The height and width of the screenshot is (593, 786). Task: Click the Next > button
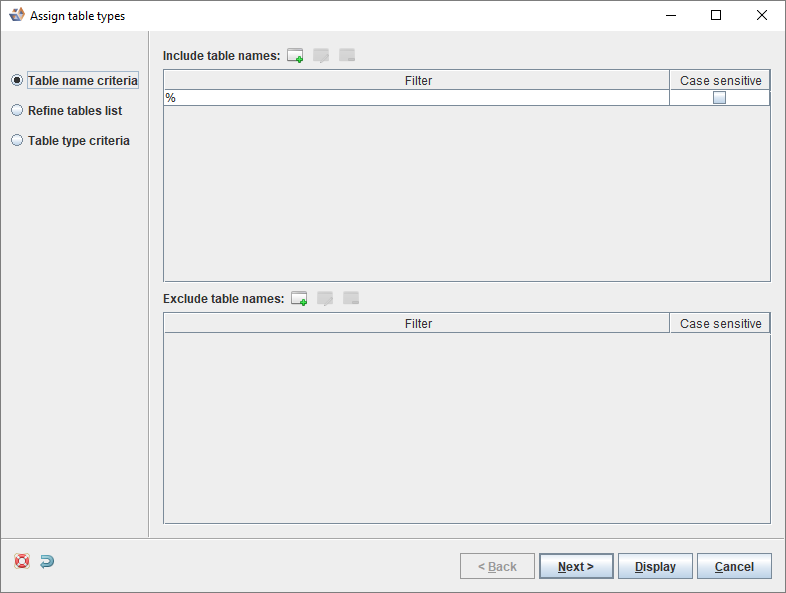pyautogui.click(x=576, y=566)
